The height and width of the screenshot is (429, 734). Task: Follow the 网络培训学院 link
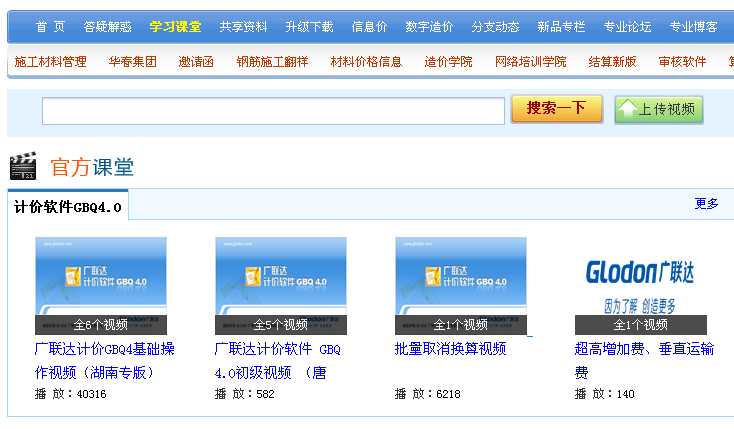531,62
